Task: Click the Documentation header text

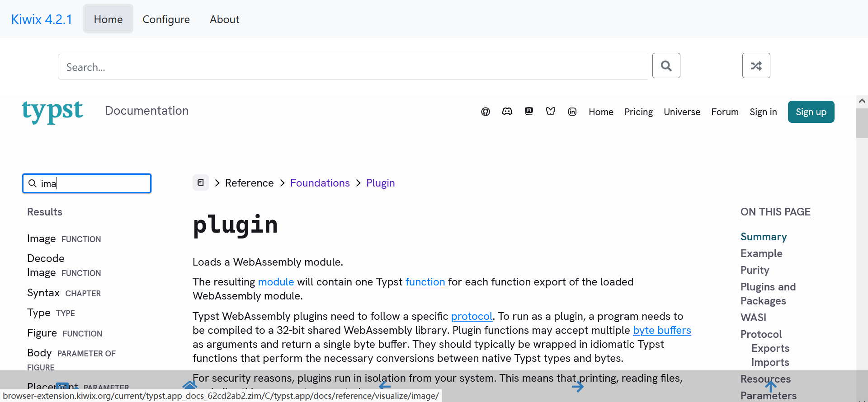Action: click(x=147, y=111)
